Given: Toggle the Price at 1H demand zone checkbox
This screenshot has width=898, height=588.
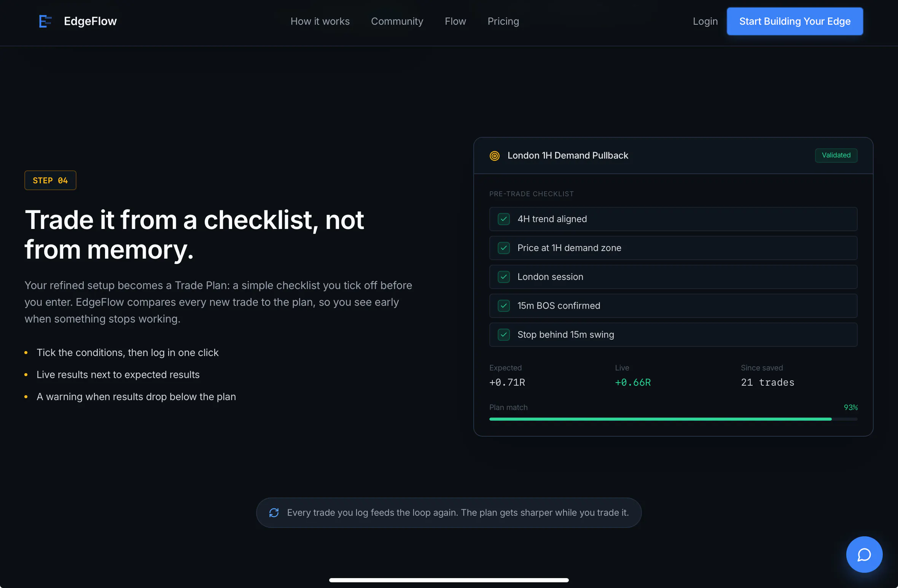Looking at the screenshot, I should (504, 248).
